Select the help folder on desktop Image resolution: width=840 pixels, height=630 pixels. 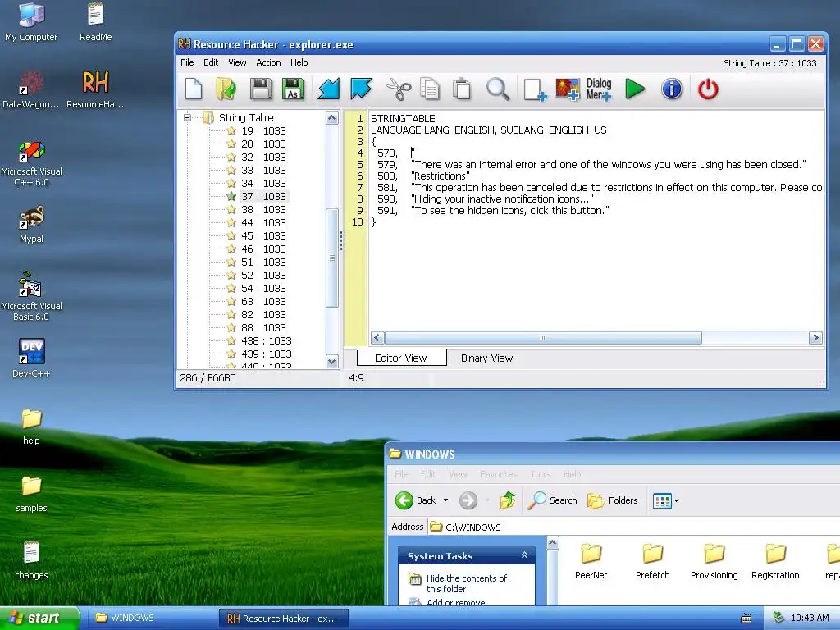point(31,427)
